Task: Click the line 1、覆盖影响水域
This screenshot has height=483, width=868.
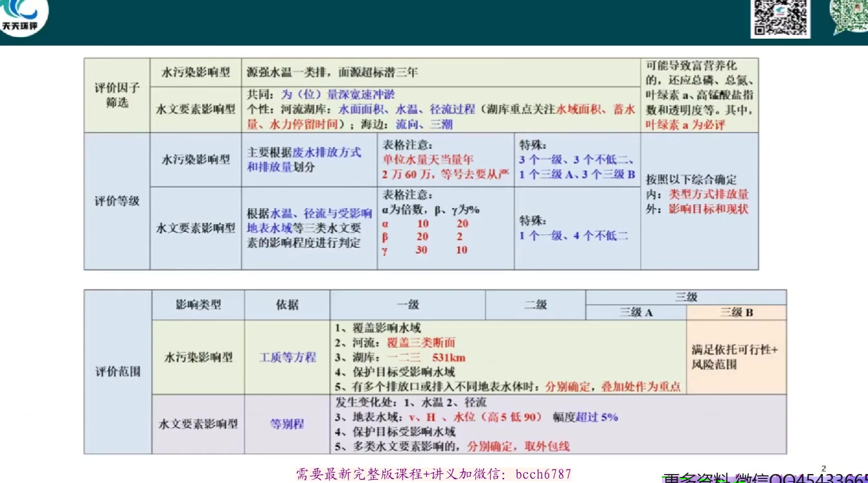Action: pos(378,328)
